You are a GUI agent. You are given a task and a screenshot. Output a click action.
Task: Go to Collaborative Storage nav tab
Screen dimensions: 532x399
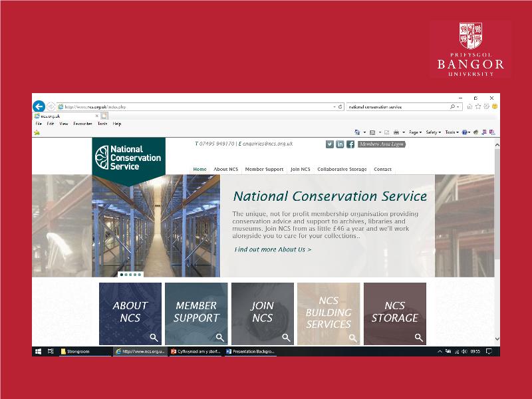coord(342,170)
